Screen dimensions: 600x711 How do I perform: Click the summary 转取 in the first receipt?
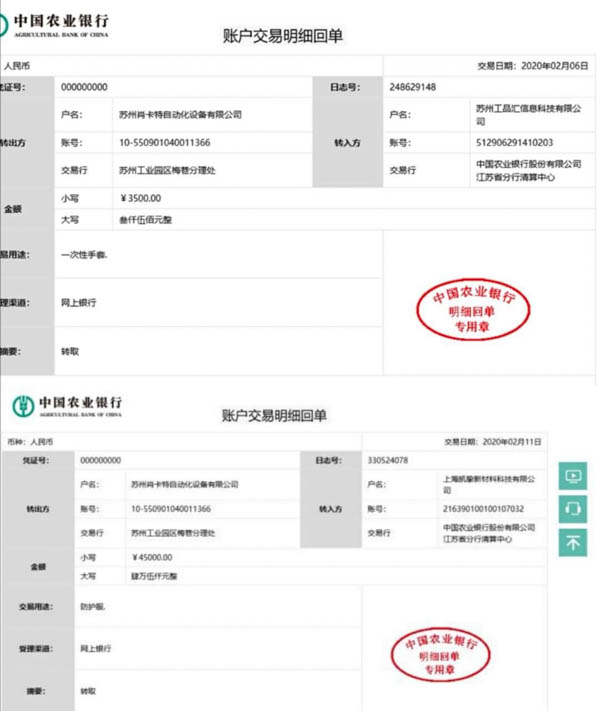pos(70,351)
